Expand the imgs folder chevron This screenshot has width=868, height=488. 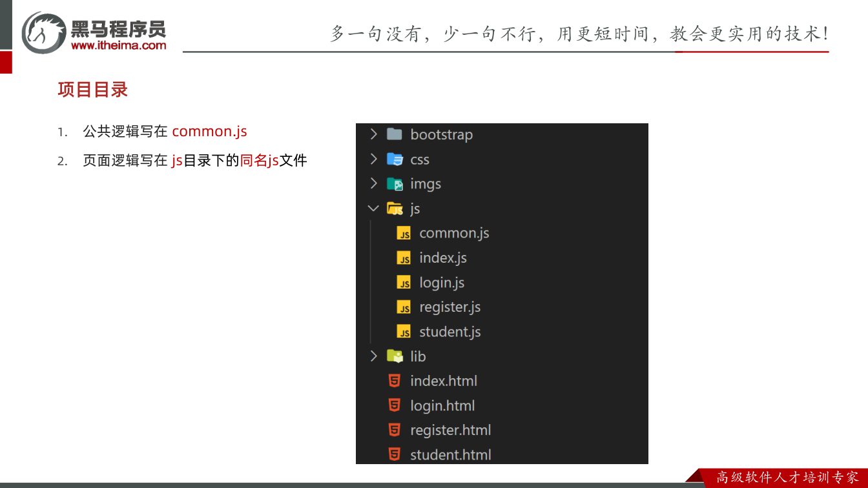pyautogui.click(x=373, y=183)
